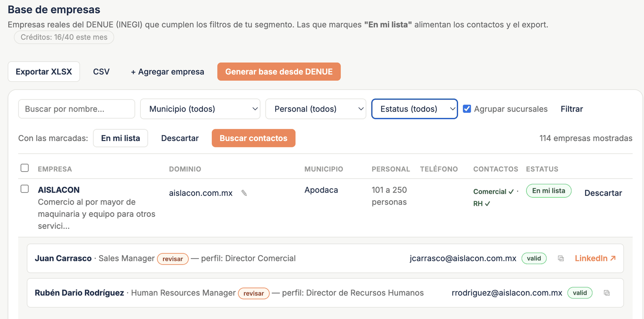Click the Apodaca municipality cell
644x319 pixels.
point(321,190)
